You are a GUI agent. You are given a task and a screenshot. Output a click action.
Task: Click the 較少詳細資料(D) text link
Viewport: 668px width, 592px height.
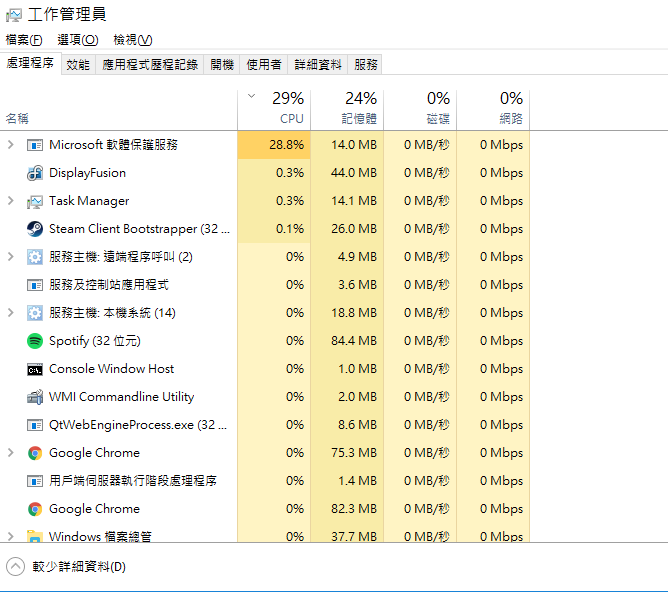pos(79,567)
